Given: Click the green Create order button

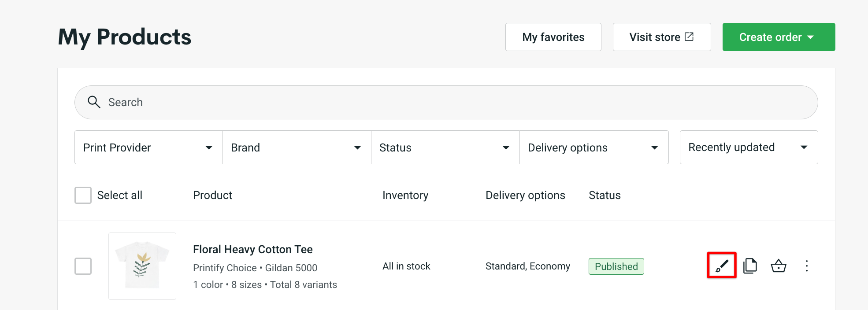Looking at the screenshot, I should pos(771,37).
